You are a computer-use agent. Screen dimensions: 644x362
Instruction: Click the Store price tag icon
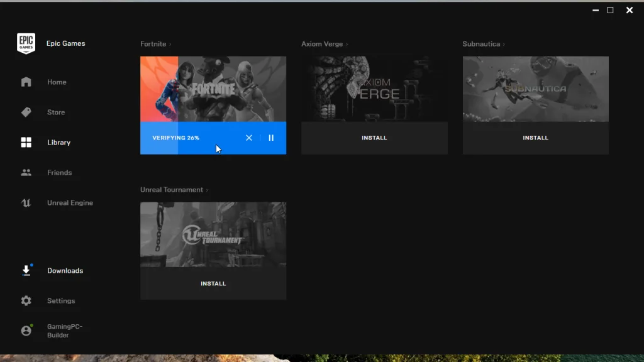pyautogui.click(x=26, y=112)
